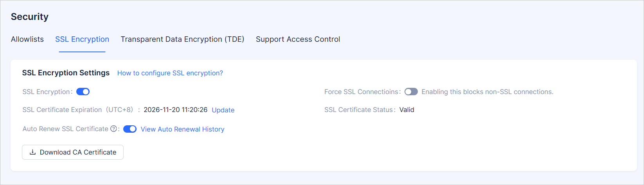Open 'How to configure SSL encryption?' link
The height and width of the screenshot is (185, 644).
170,73
